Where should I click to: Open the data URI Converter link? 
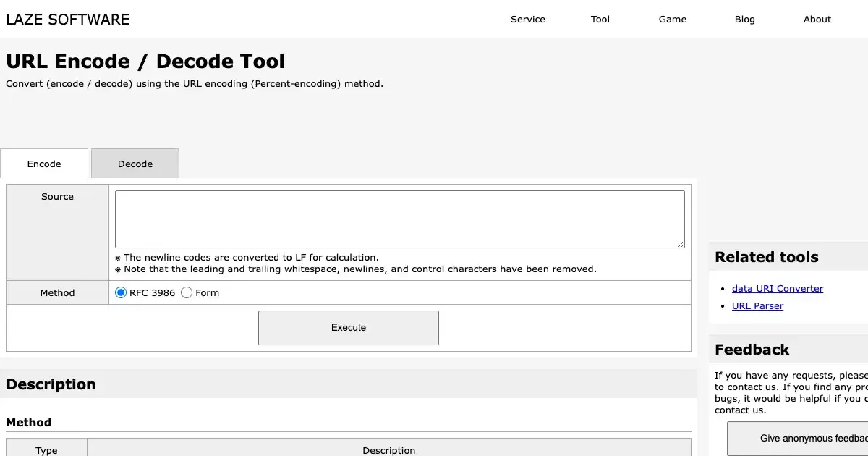click(x=777, y=289)
